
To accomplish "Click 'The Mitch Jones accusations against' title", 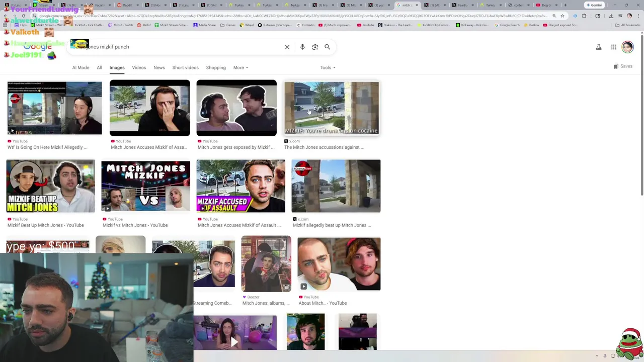I will (324, 147).
